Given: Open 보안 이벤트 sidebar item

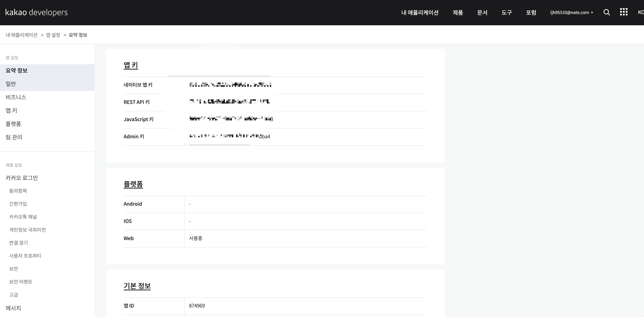Looking at the screenshot, I should point(21,282).
